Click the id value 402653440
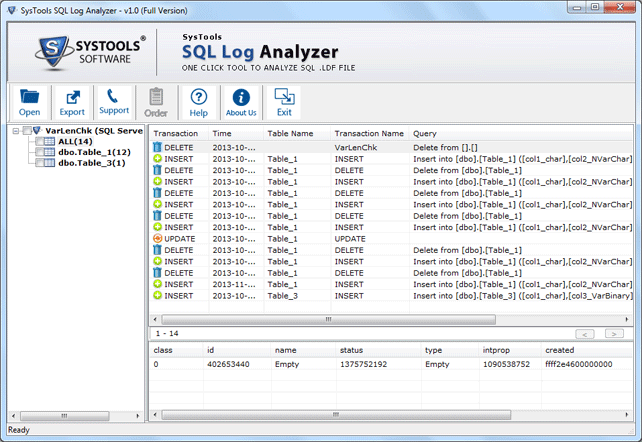Viewport: 642px width, 442px height. [x=228, y=364]
